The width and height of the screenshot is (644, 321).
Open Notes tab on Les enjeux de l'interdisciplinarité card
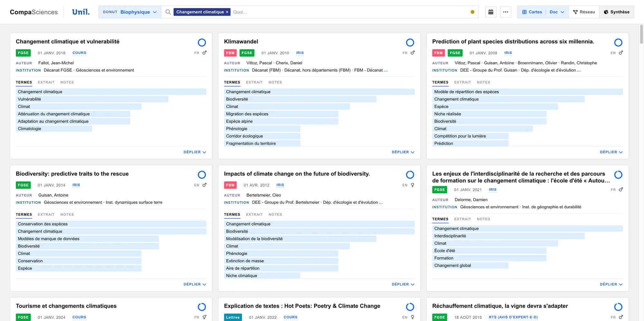[x=483, y=219]
